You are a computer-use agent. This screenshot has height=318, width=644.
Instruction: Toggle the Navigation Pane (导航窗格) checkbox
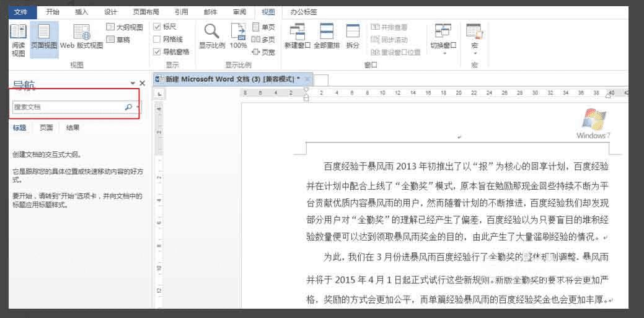coord(156,52)
